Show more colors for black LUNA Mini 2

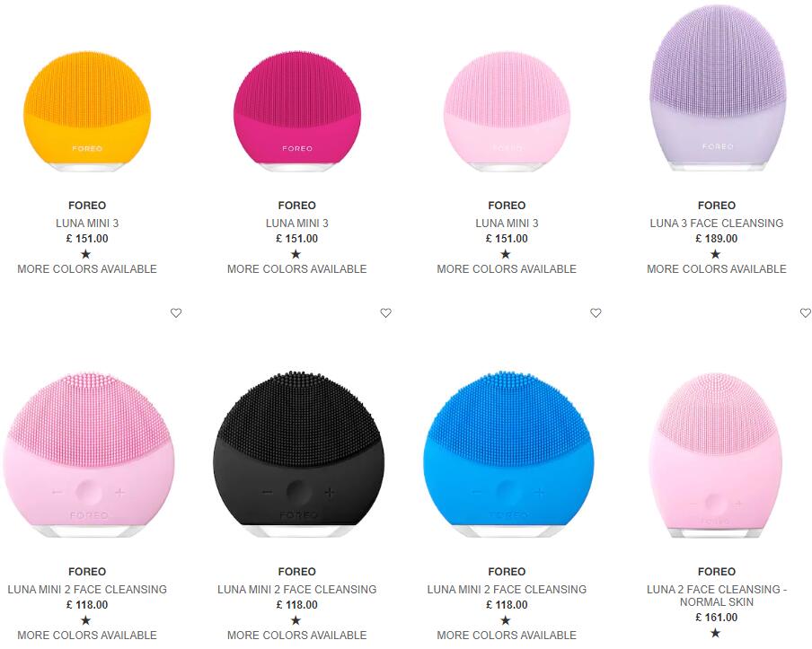click(296, 635)
